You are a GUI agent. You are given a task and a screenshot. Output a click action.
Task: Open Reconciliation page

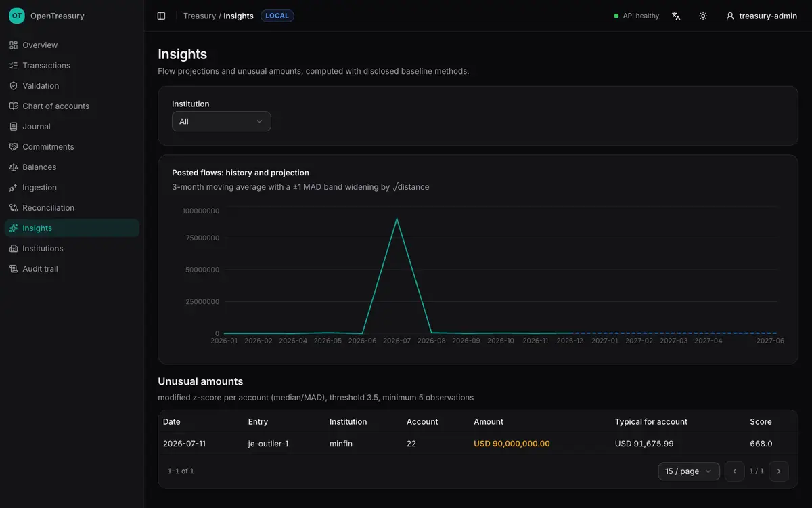[72, 208]
